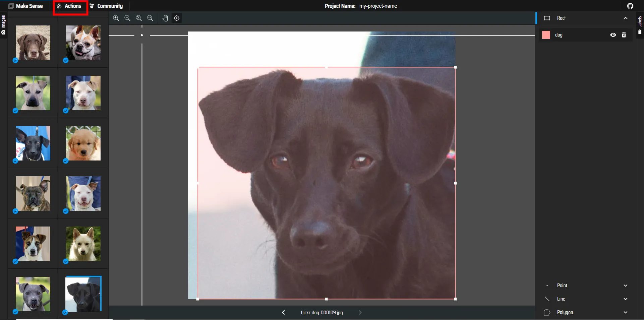This screenshot has width=644, height=320.
Task: Select the brown-and-white dog thumbnail
Action: pos(33,244)
